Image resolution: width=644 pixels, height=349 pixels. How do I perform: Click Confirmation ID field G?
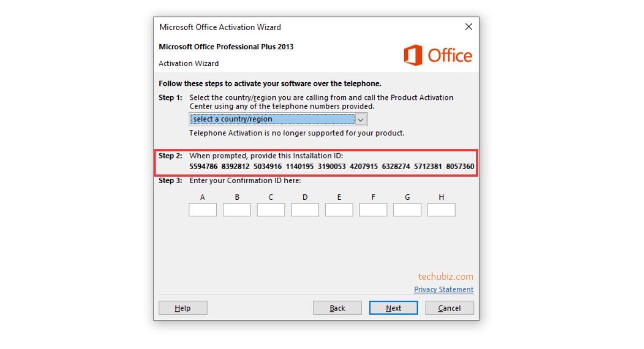tap(407, 209)
